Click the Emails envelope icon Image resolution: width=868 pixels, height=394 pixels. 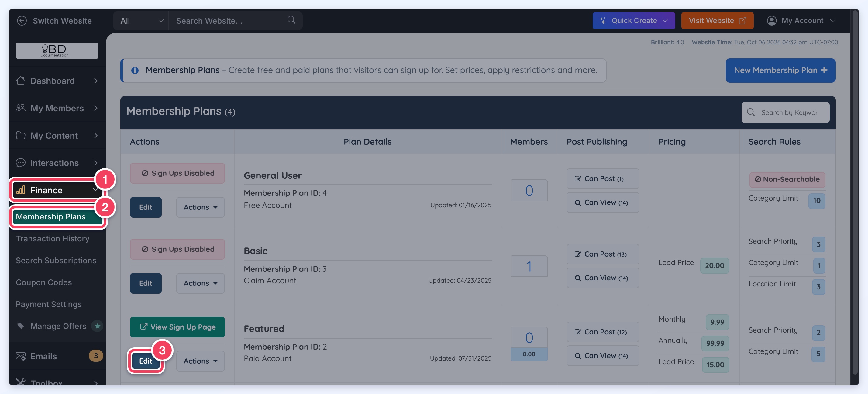click(21, 356)
